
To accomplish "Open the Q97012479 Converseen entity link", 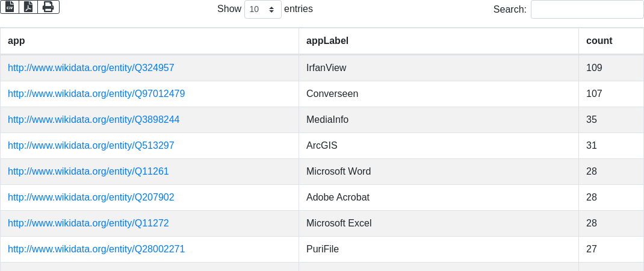I will [96, 94].
